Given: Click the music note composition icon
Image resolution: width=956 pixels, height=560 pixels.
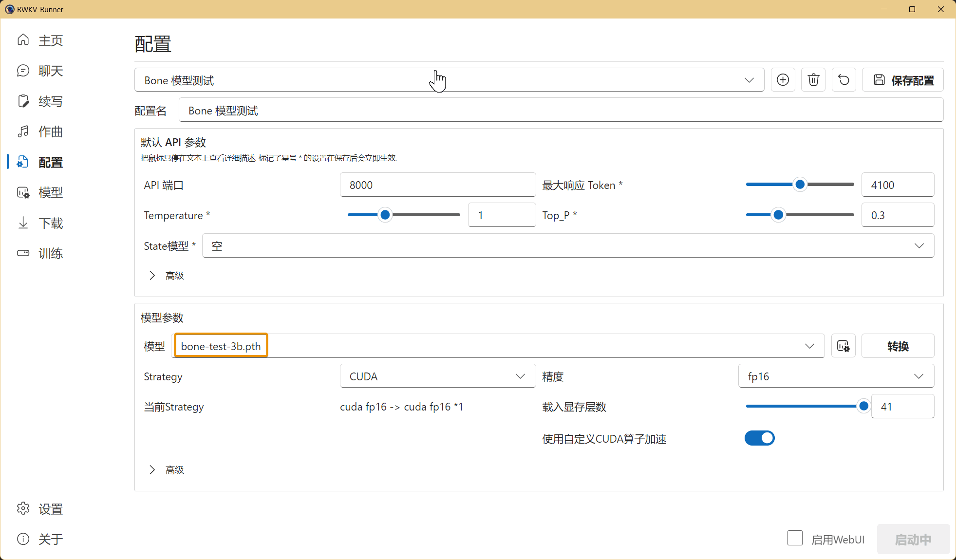Looking at the screenshot, I should pyautogui.click(x=23, y=131).
